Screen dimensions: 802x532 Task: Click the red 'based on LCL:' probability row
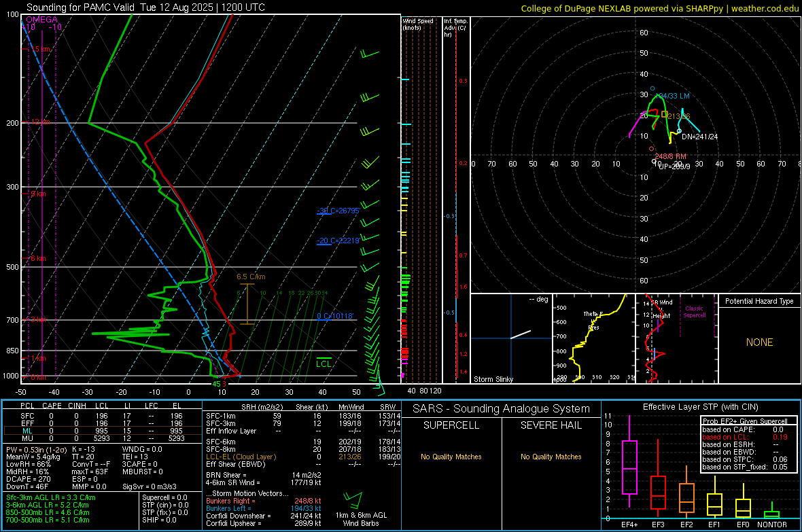click(x=745, y=437)
